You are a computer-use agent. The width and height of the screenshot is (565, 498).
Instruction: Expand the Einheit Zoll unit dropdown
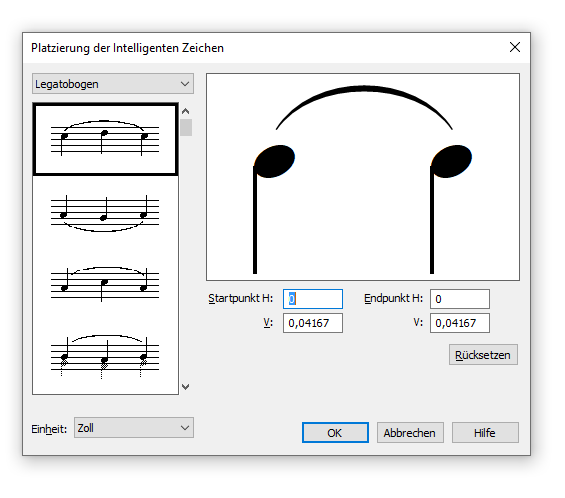click(134, 428)
